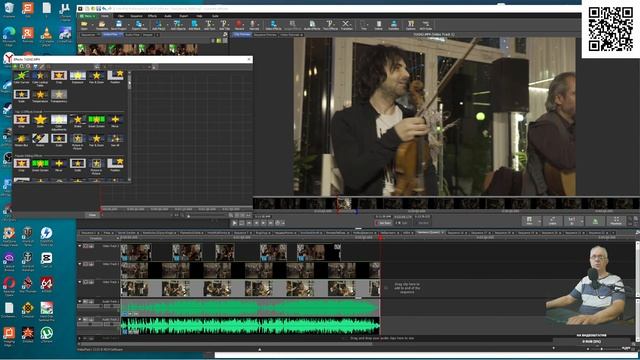Switch to the Sequence ribbon tab
This screenshot has height=360, width=640.
tap(136, 16)
